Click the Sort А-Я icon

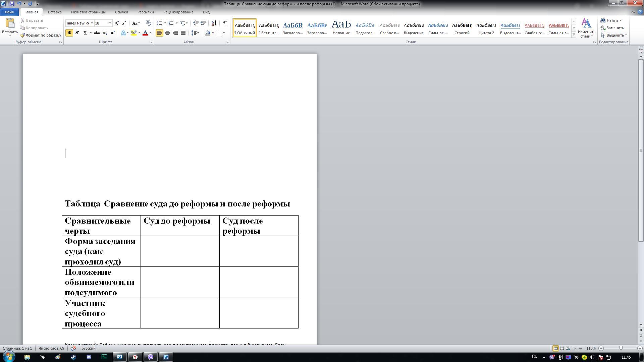pos(214,23)
